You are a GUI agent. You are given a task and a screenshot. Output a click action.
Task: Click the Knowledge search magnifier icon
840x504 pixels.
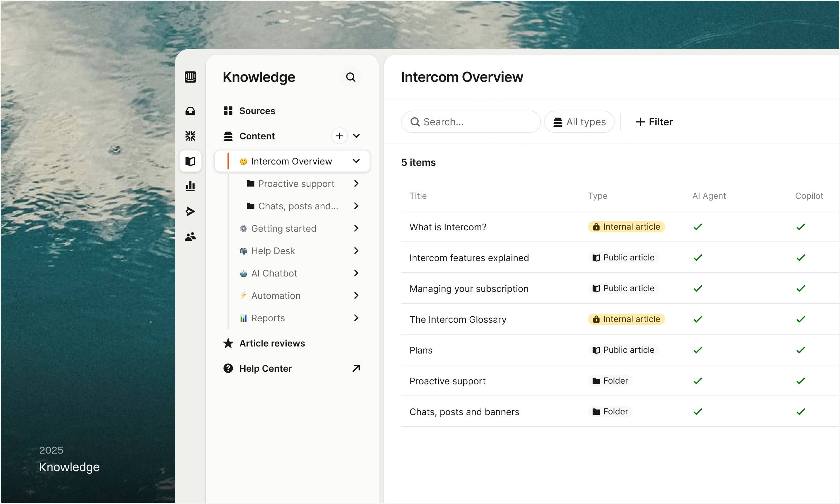coord(350,77)
